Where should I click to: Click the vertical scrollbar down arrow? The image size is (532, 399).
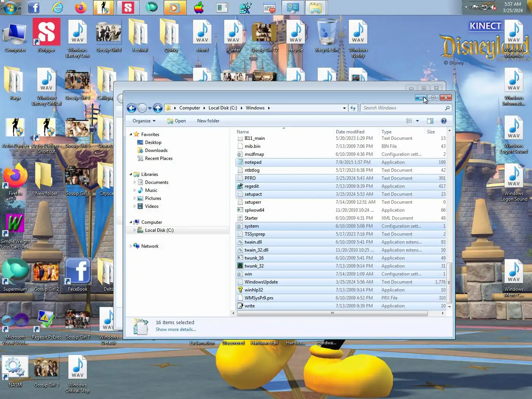pos(449,306)
